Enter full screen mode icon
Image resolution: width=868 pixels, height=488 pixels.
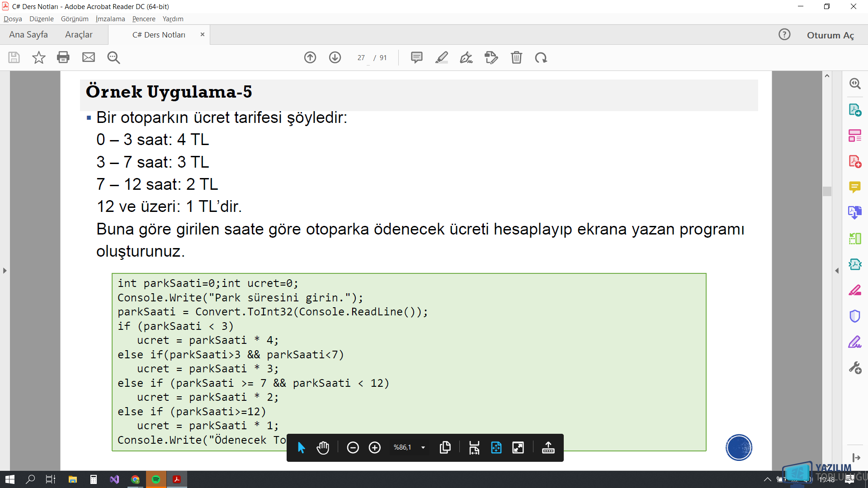pyautogui.click(x=518, y=448)
